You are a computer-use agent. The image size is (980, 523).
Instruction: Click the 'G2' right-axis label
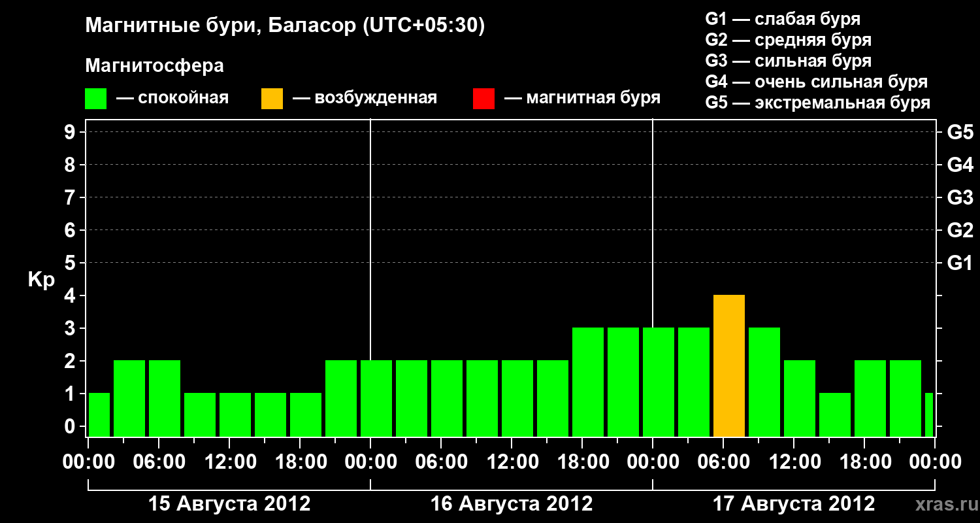coord(960,230)
